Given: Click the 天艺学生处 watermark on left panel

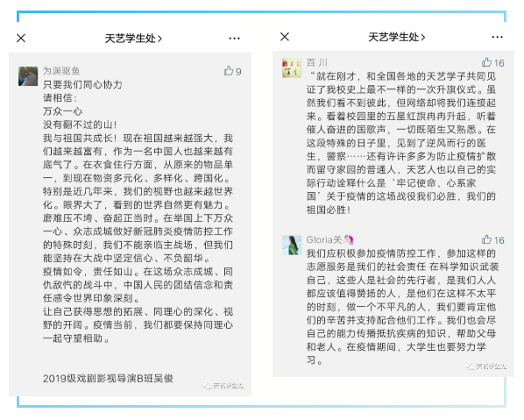Looking at the screenshot, I should pyautogui.click(x=223, y=386).
